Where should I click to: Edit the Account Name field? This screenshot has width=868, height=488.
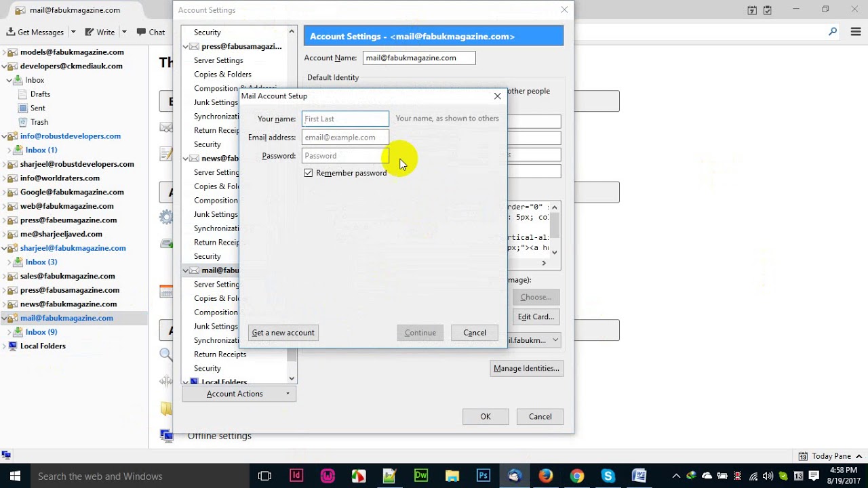[419, 58]
